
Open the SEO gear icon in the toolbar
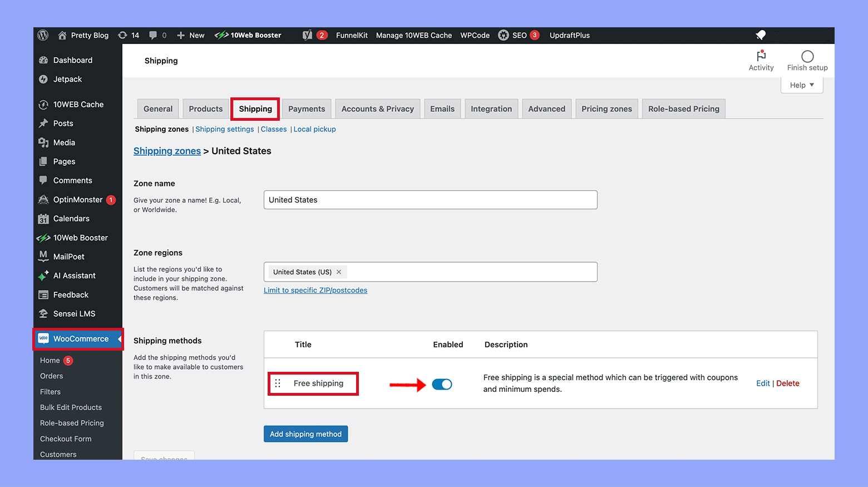point(505,35)
